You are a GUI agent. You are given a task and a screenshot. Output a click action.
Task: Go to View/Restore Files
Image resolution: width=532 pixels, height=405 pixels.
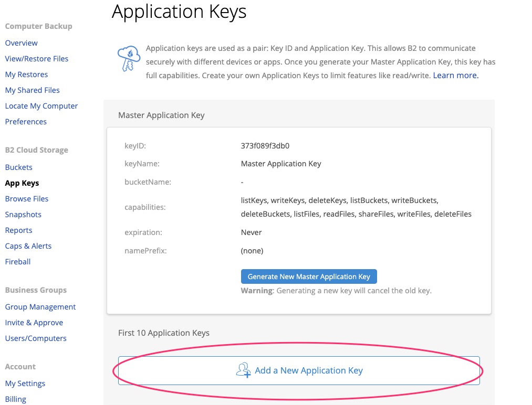pyautogui.click(x=37, y=59)
